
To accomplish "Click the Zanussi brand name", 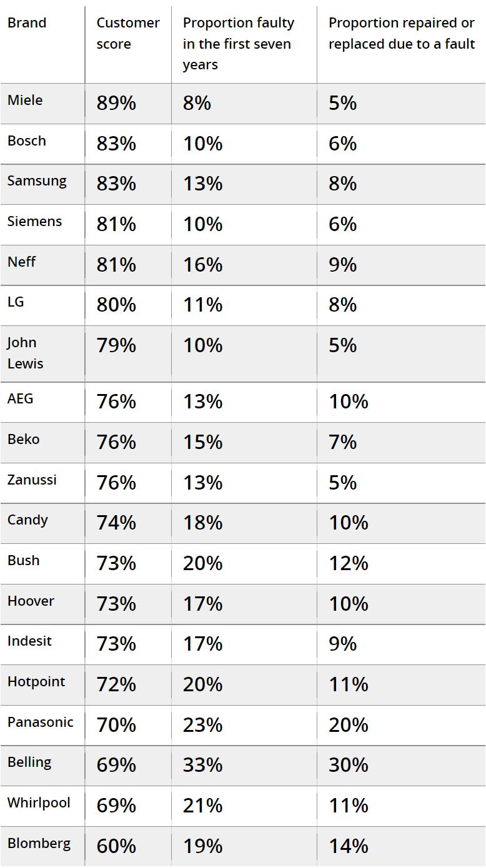I will click(x=32, y=480).
